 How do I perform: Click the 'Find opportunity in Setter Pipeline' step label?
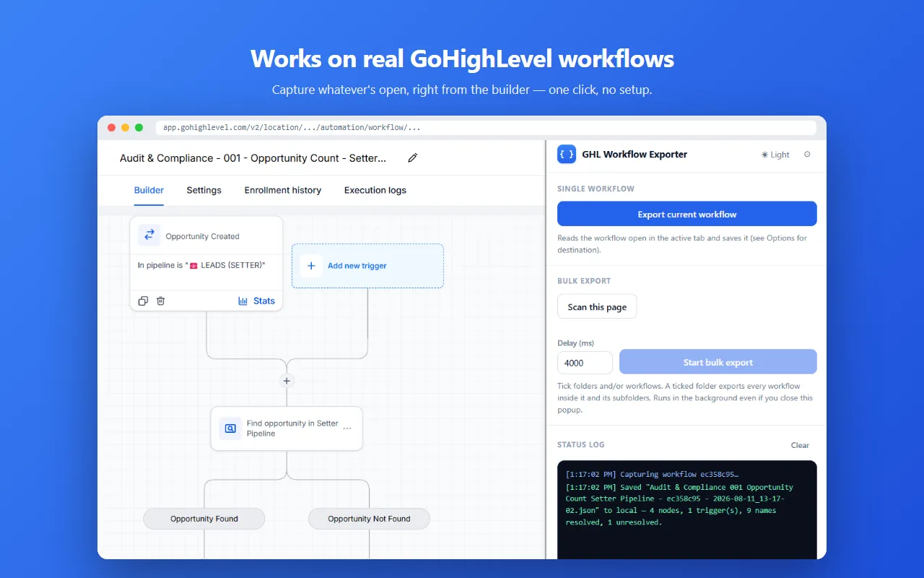coord(292,428)
